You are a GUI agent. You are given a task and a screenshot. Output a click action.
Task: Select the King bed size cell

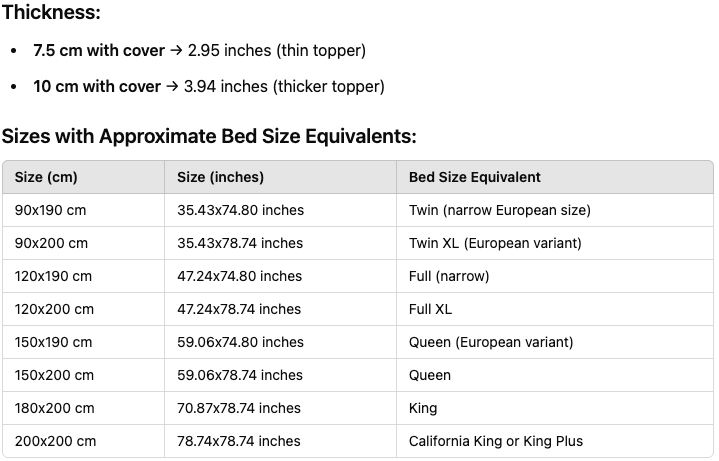[423, 408]
